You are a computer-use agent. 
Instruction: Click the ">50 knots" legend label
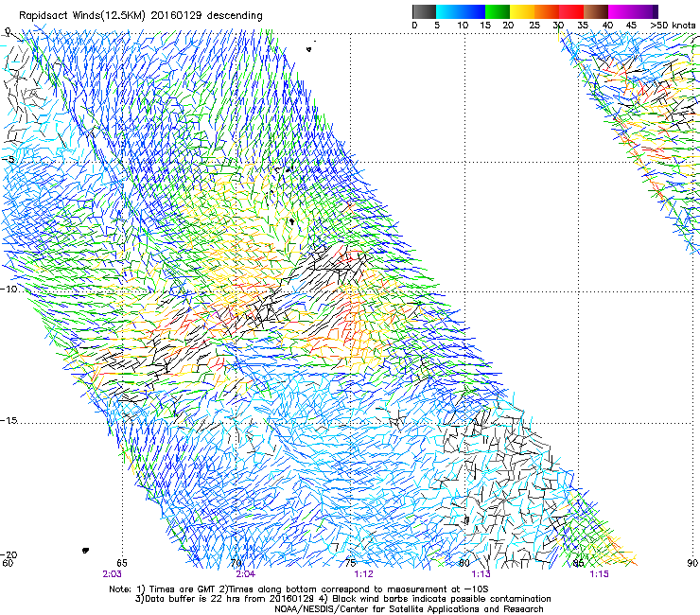pyautogui.click(x=673, y=25)
